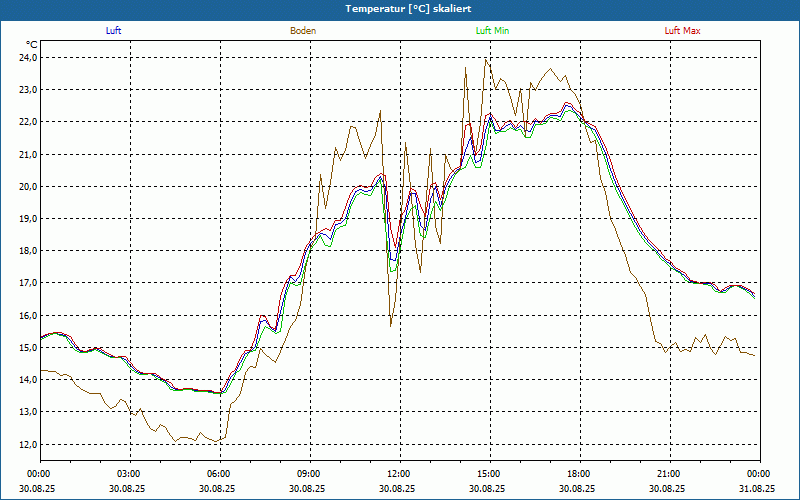
Task: Toggle the Luft Min legend label
Action: pyautogui.click(x=492, y=31)
